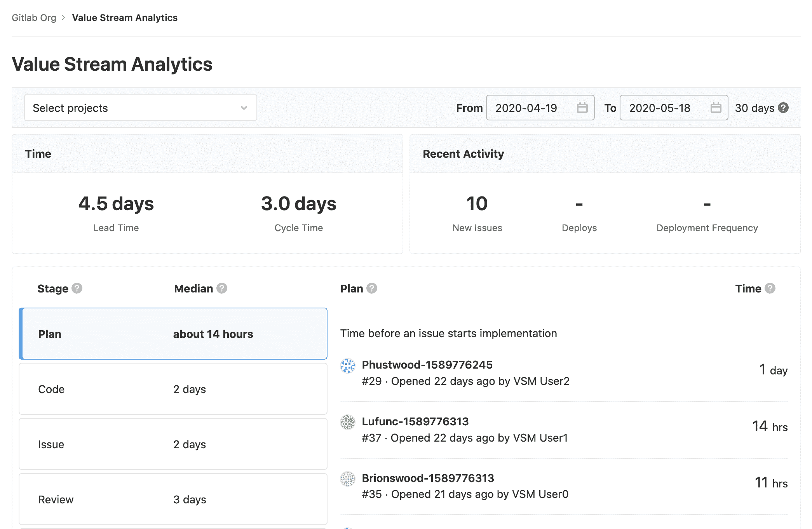Expand the project selector chevron

pos(244,108)
